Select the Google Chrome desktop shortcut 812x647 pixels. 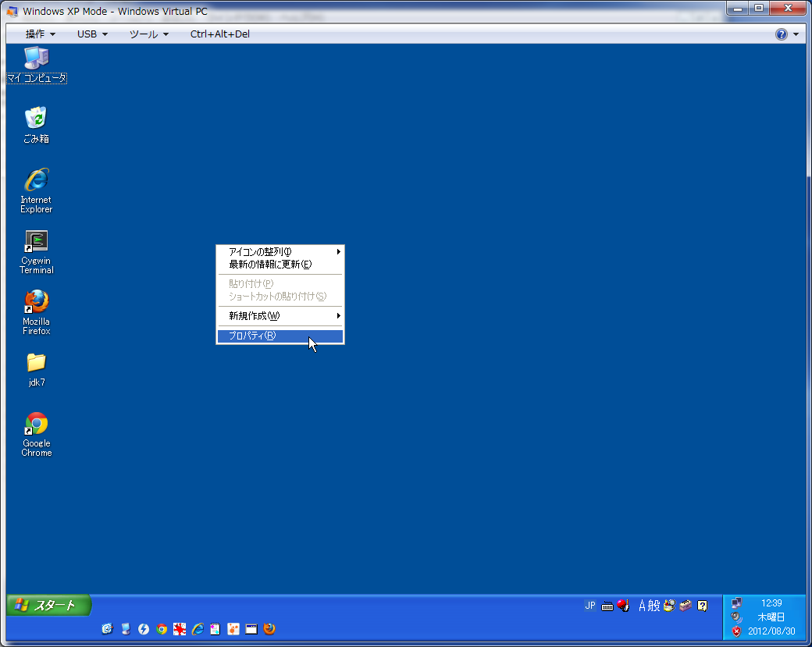[x=36, y=434]
